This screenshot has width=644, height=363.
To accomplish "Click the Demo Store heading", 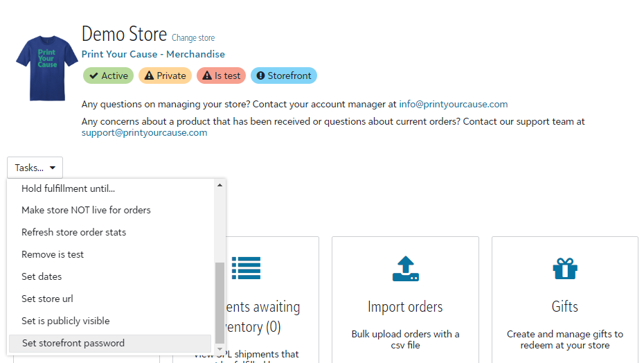I will click(124, 34).
